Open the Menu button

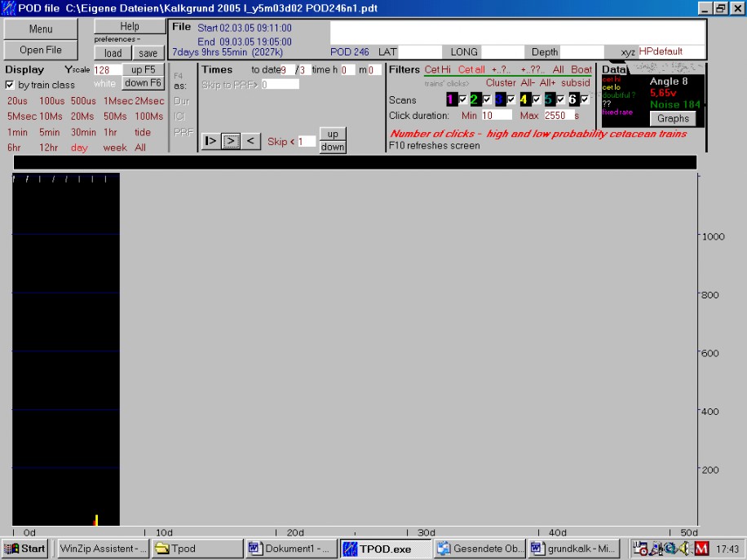(x=41, y=29)
